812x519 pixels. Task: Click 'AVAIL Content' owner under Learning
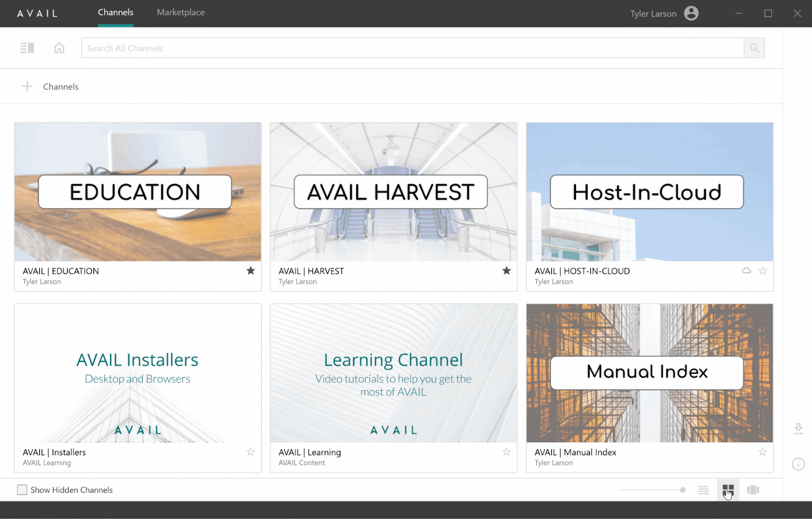pos(301,463)
